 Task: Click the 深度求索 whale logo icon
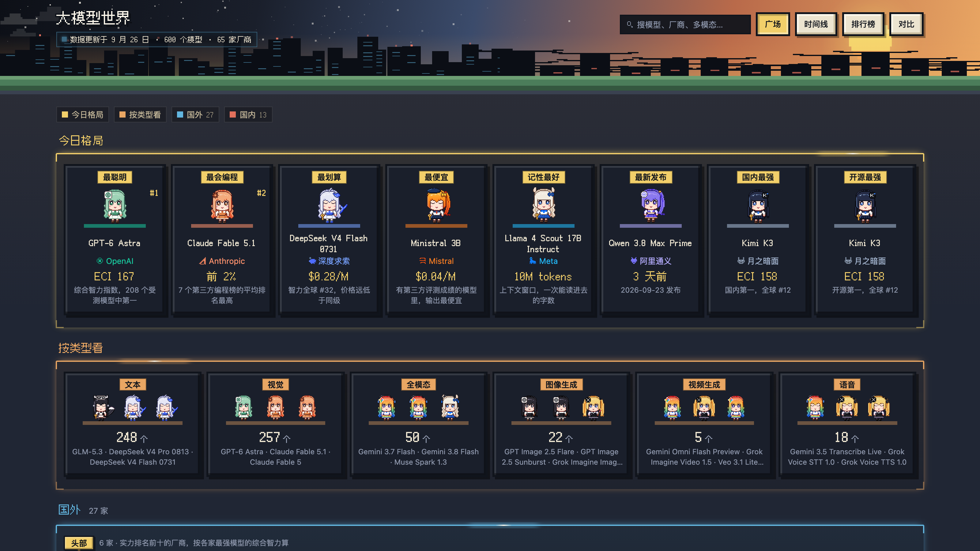tap(312, 261)
